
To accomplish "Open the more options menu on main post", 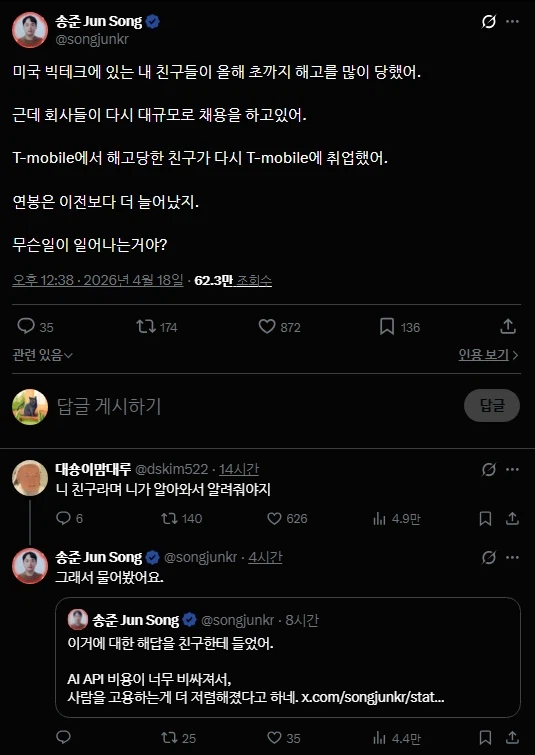I will (512, 22).
